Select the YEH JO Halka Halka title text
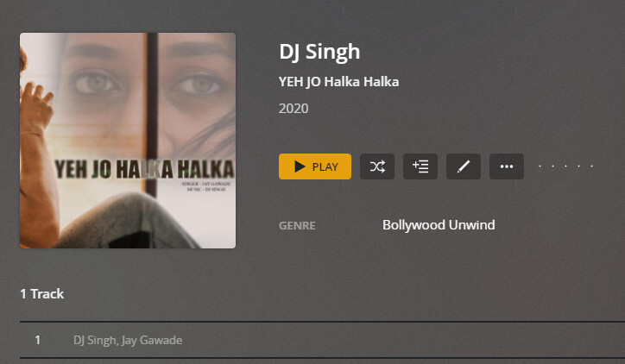 point(338,82)
